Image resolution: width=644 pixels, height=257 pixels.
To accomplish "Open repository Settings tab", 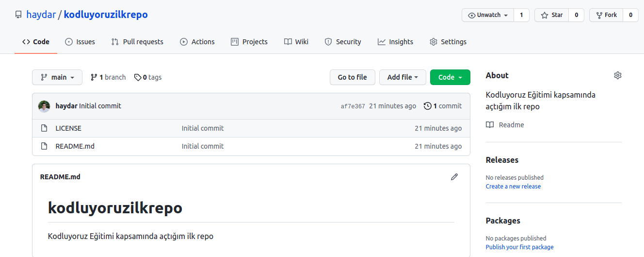I will point(448,42).
